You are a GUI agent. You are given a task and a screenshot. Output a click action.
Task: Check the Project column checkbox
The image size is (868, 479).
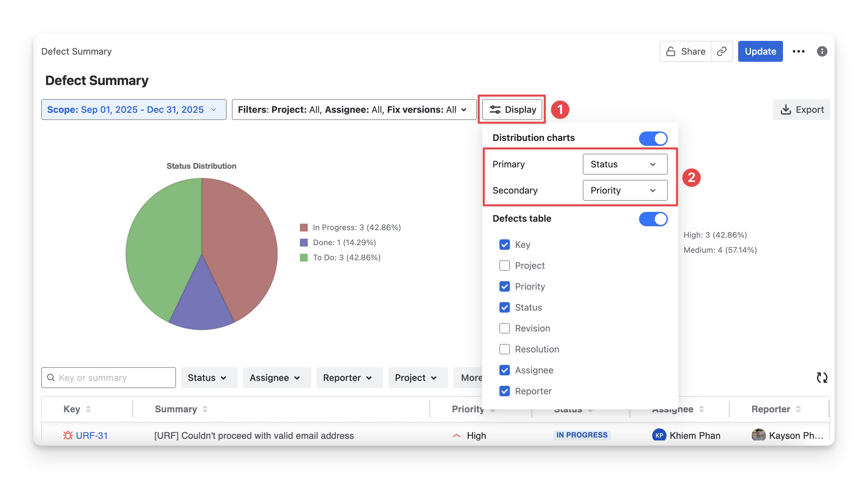pyautogui.click(x=504, y=265)
